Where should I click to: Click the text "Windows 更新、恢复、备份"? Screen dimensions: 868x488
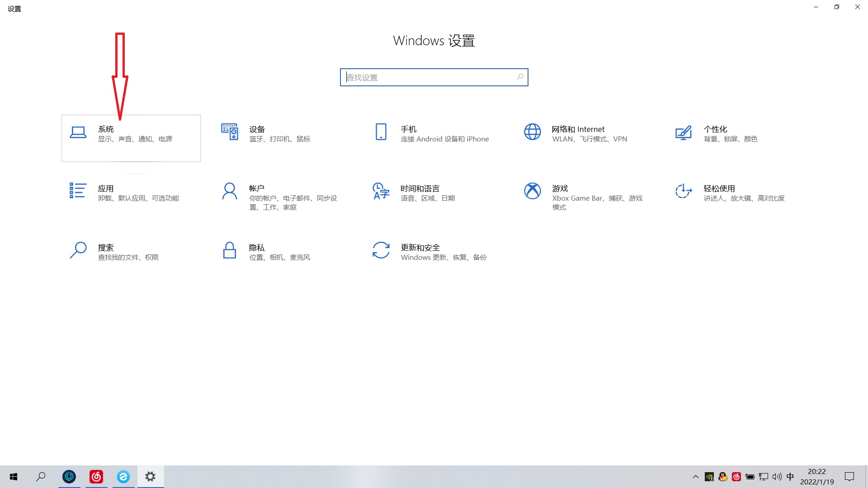click(x=443, y=258)
